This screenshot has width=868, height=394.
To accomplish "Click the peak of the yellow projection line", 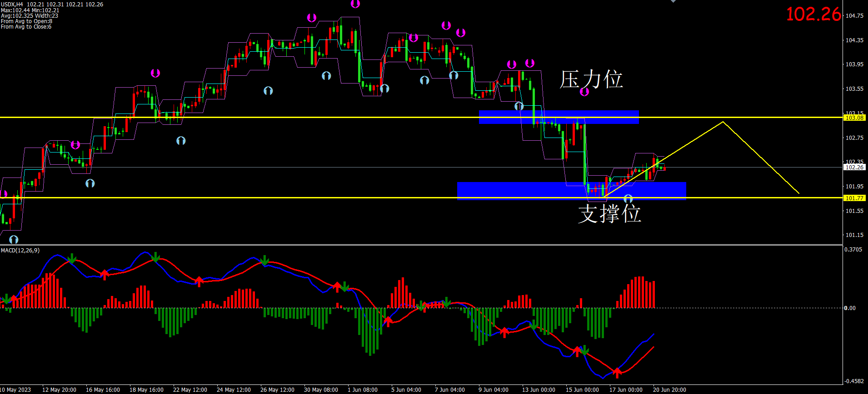I will [723, 122].
